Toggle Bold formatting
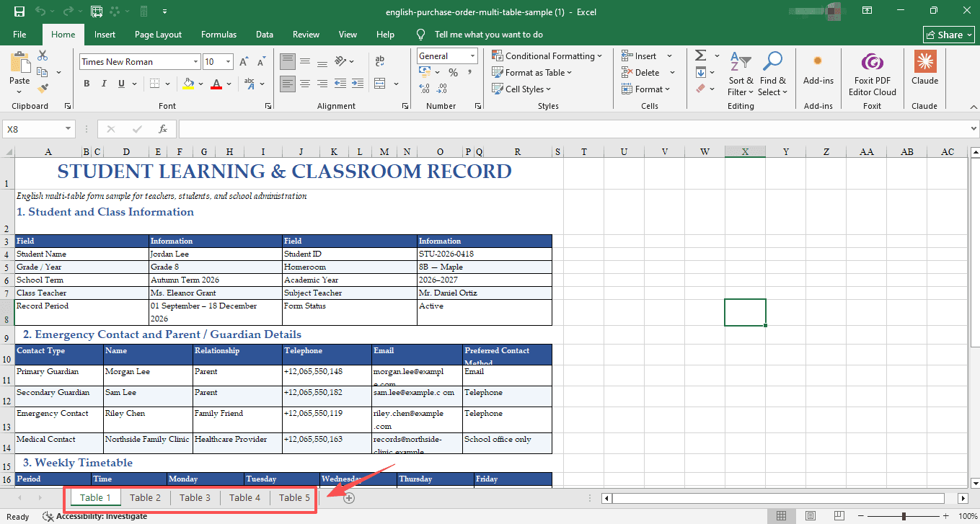The image size is (980, 524). (87, 84)
